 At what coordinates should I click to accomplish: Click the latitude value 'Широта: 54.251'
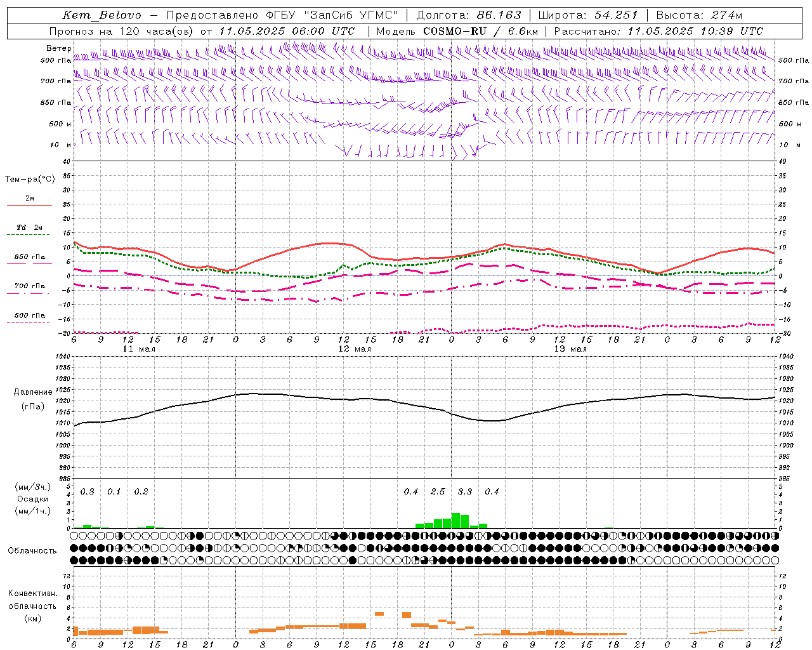(x=587, y=15)
